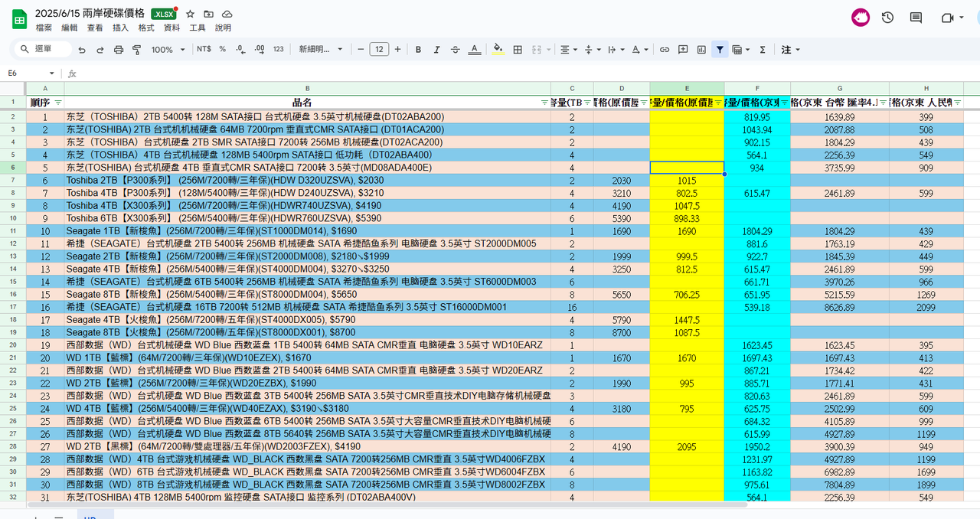This screenshot has height=519, width=980.
Task: Open the comments panel icon
Action: coord(916,18)
